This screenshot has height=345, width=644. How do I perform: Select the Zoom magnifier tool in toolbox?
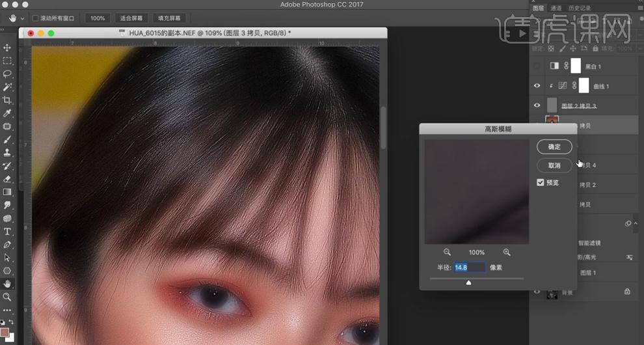[x=7, y=297]
